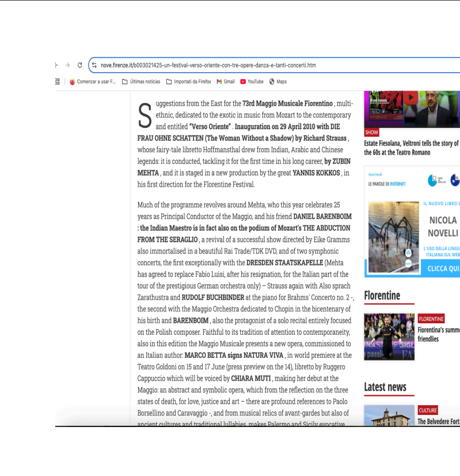Open the Estate Fiesolana Veltroni article headline
This screenshot has width=460, height=476.
412,148
